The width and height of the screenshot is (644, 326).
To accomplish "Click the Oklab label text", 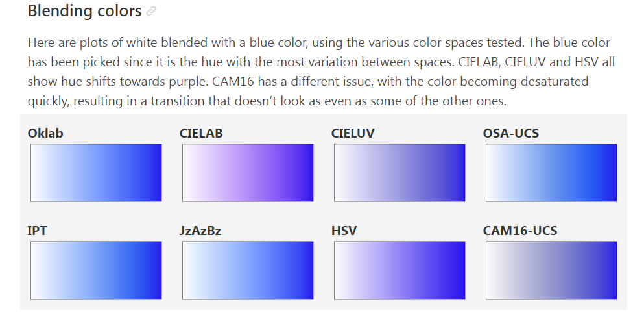I will 45,134.
